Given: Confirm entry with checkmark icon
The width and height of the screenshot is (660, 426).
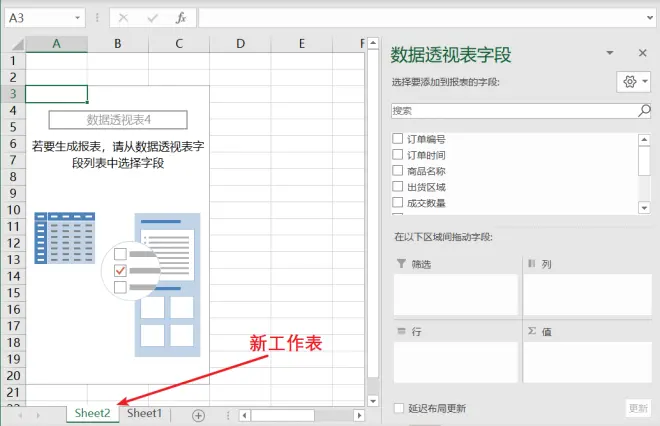Looking at the screenshot, I should point(152,18).
